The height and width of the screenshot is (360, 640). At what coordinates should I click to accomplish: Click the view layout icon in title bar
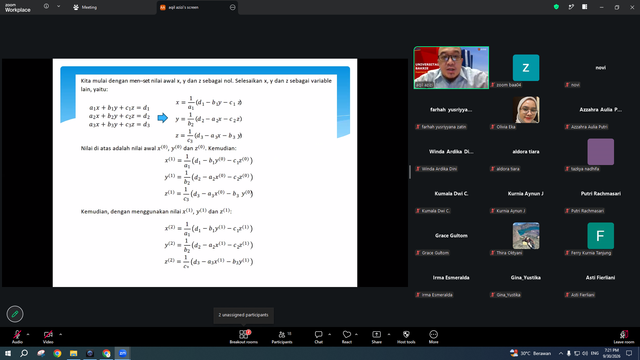click(x=585, y=7)
